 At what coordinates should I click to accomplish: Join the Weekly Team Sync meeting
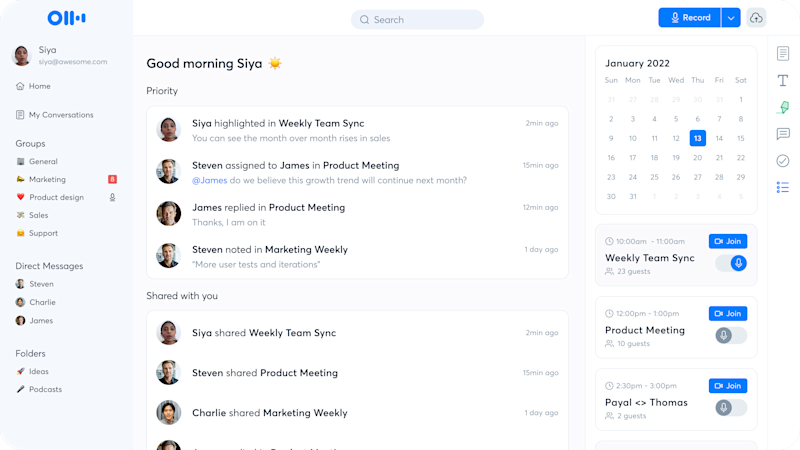pyautogui.click(x=728, y=241)
